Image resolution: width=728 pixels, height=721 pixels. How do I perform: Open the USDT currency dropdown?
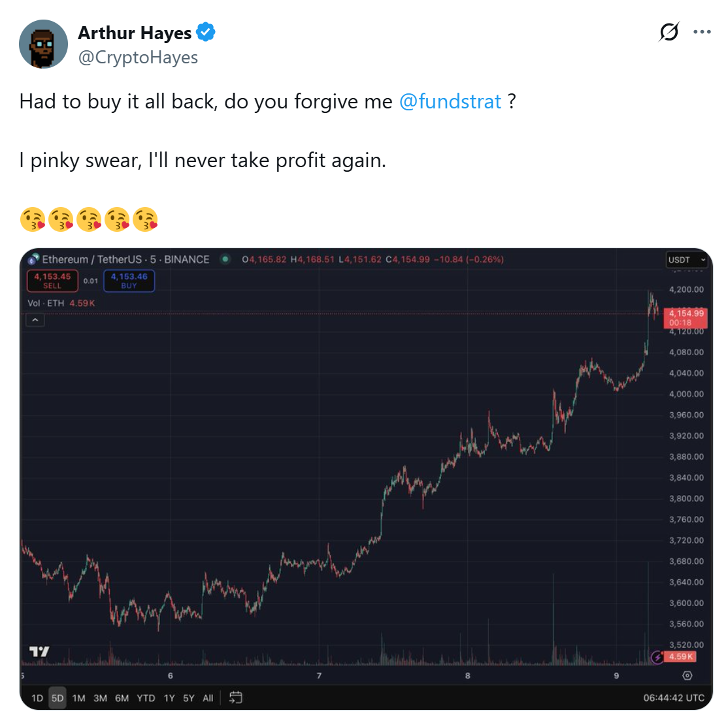point(686,260)
